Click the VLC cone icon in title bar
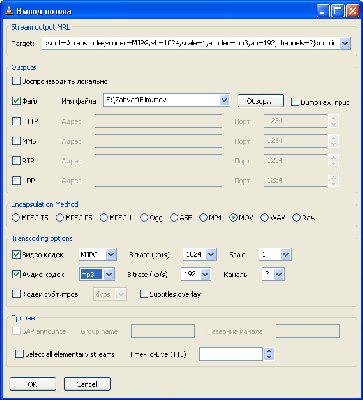 10,11
